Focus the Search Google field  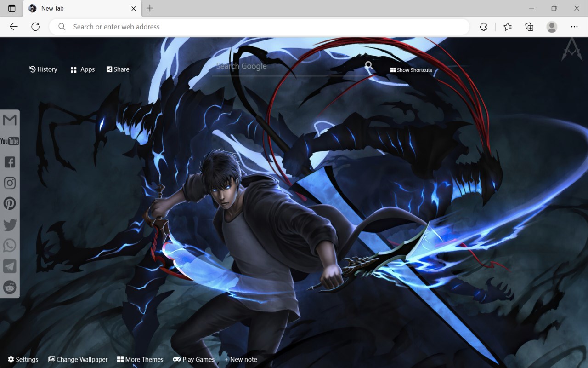click(x=288, y=66)
